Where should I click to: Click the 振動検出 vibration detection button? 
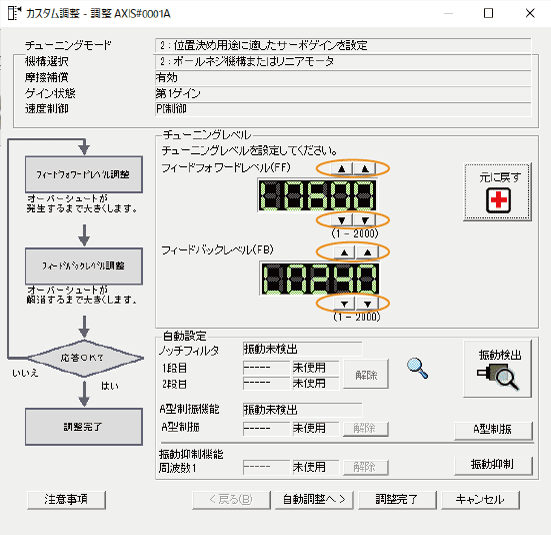[498, 369]
